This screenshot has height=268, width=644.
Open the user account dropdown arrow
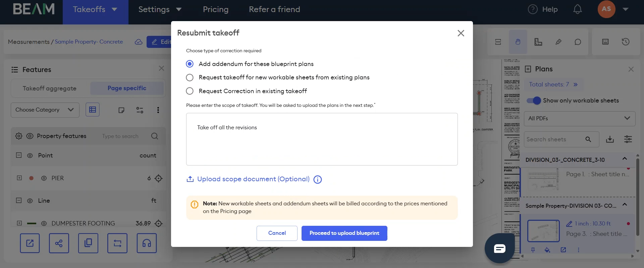point(626,9)
